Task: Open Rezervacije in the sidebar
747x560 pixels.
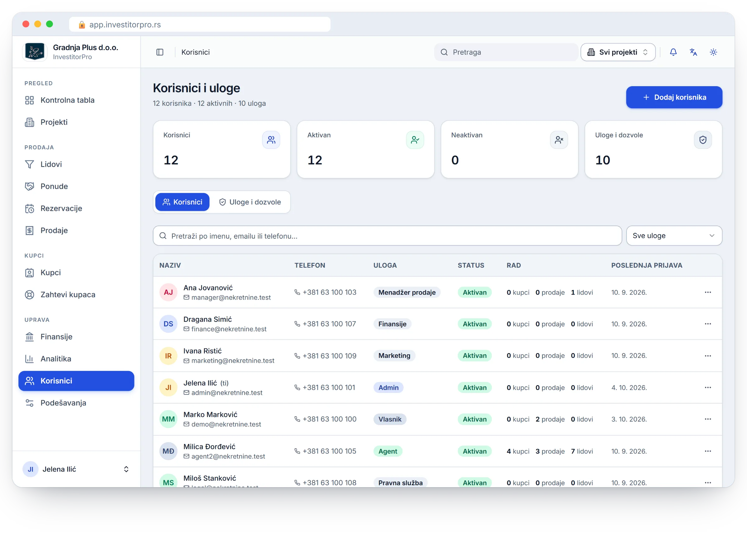Action: pyautogui.click(x=76, y=208)
